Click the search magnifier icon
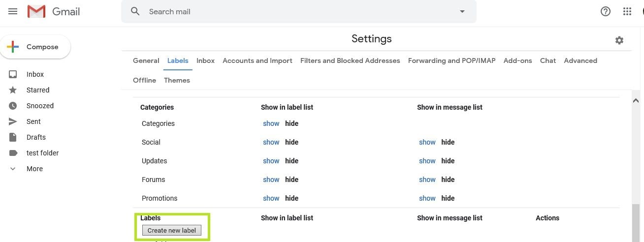This screenshot has height=242, width=644. [x=135, y=11]
